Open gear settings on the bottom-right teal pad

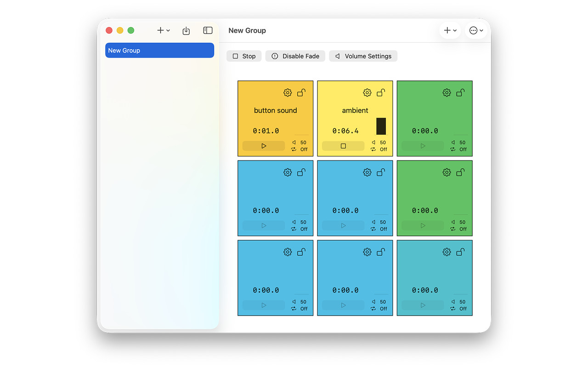pyautogui.click(x=447, y=252)
